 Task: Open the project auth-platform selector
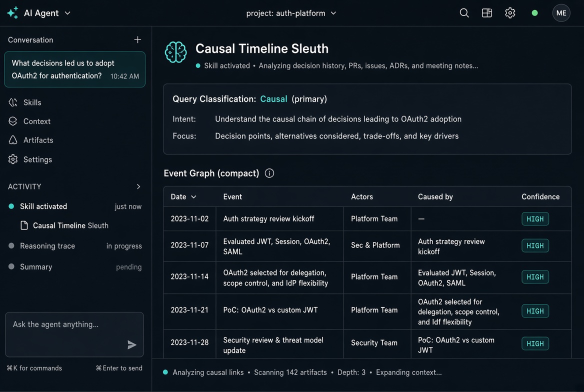click(291, 13)
